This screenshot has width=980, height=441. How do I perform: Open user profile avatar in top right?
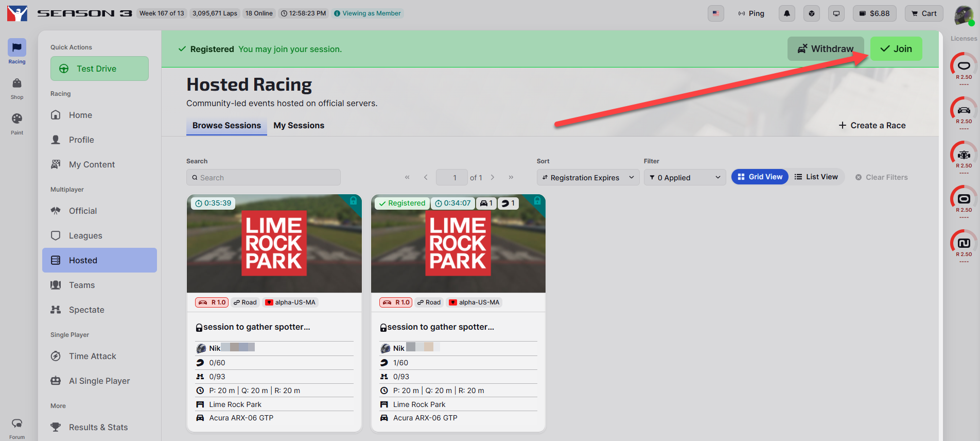964,15
